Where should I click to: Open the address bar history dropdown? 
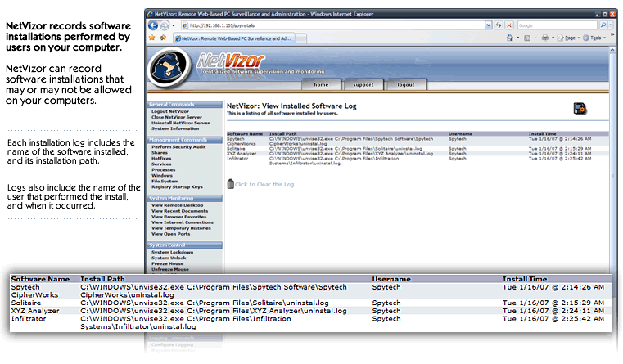[x=489, y=25]
